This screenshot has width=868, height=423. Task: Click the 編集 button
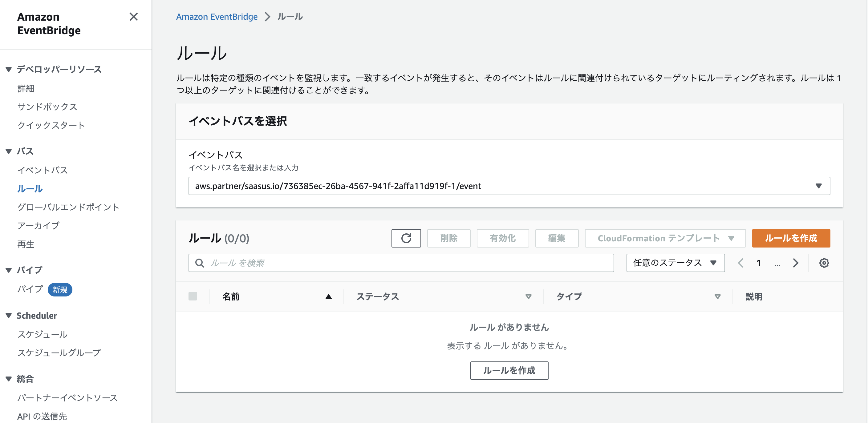pos(557,238)
